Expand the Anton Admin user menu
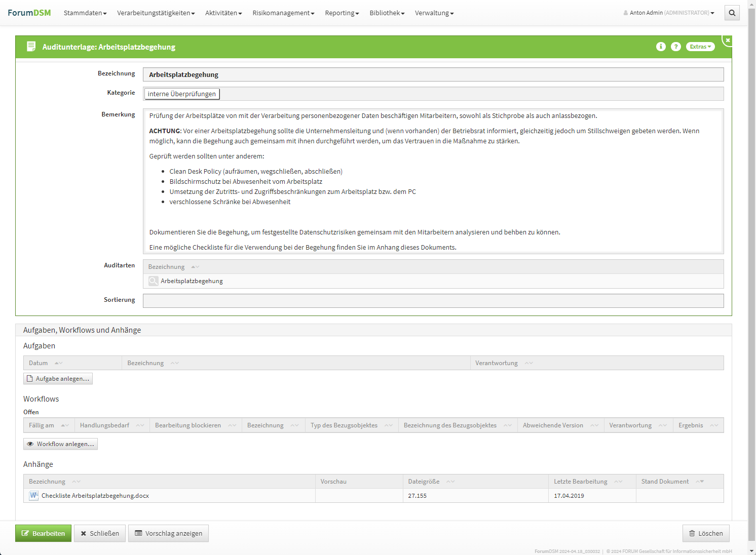756x555 pixels. coord(669,13)
